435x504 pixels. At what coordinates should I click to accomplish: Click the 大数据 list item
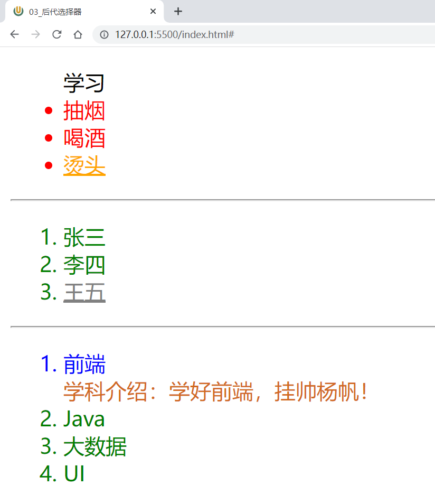click(94, 447)
